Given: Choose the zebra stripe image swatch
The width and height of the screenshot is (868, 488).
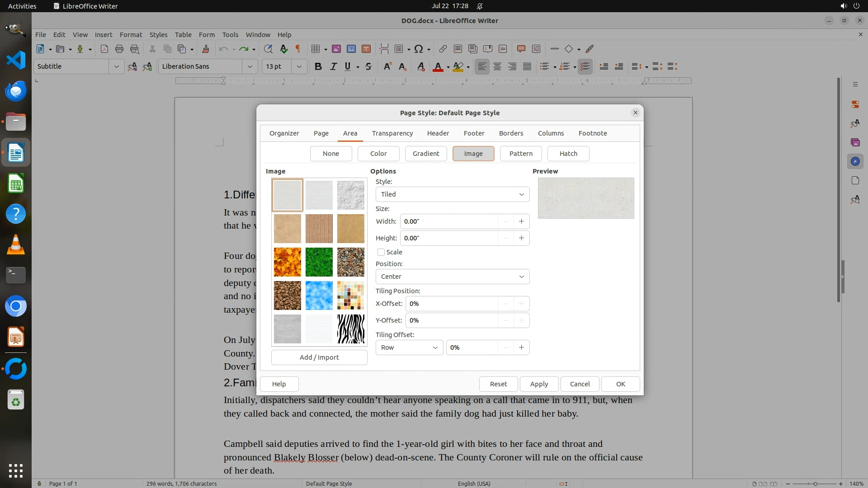Looking at the screenshot, I should [x=350, y=329].
